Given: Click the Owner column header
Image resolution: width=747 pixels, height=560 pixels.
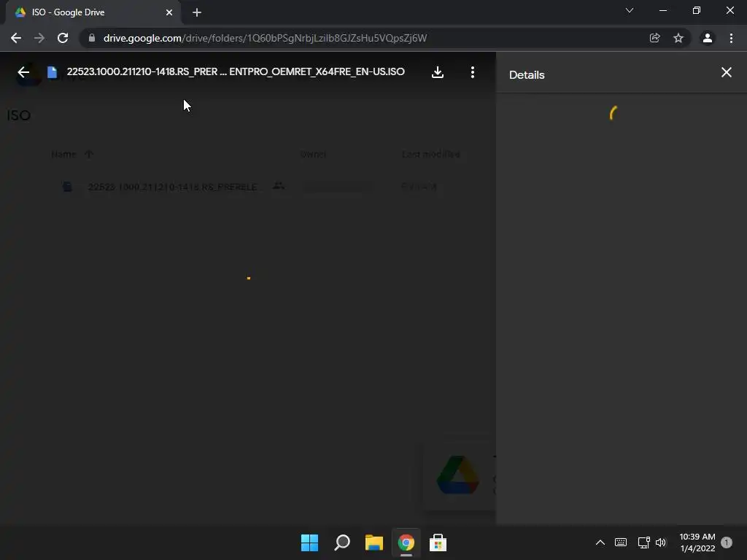Looking at the screenshot, I should tap(313, 155).
